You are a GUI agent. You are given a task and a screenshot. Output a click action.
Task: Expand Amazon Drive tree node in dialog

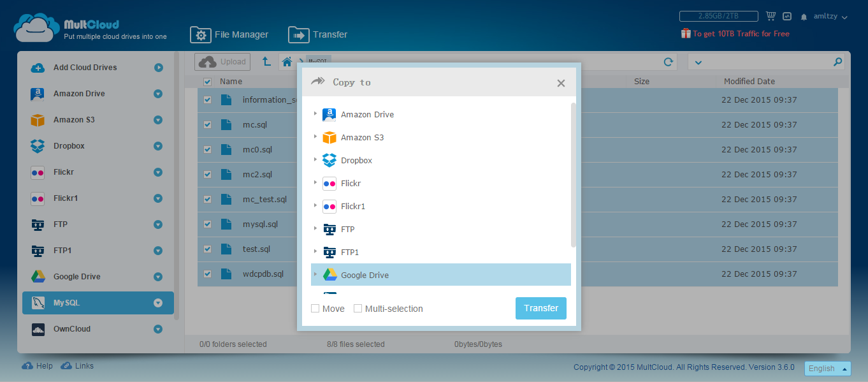coord(315,114)
